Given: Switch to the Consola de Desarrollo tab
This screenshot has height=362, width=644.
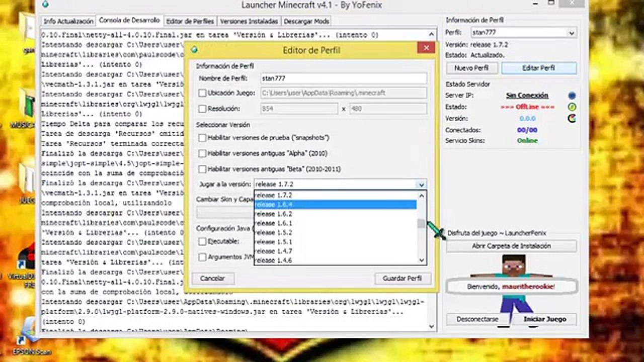Looking at the screenshot, I should [x=129, y=21].
